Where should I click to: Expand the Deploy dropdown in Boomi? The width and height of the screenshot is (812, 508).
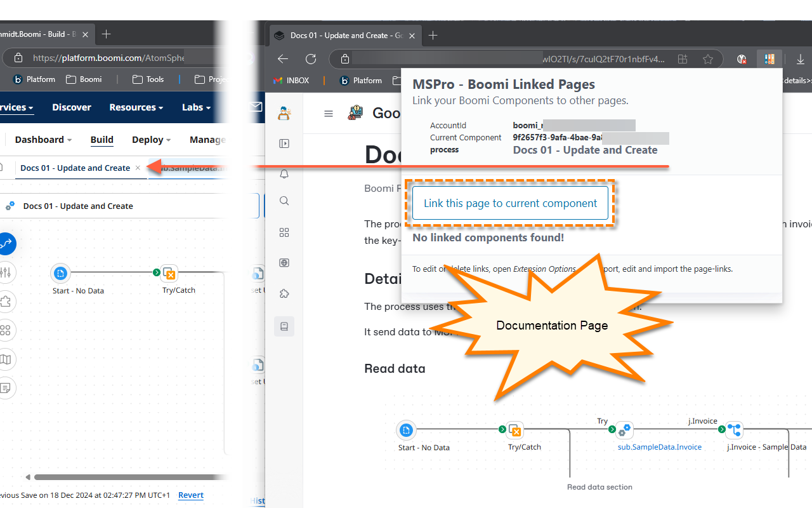[152, 140]
